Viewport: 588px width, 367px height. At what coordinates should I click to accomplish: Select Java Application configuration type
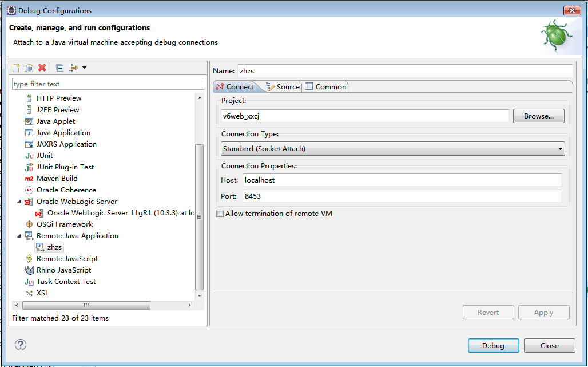tap(63, 133)
